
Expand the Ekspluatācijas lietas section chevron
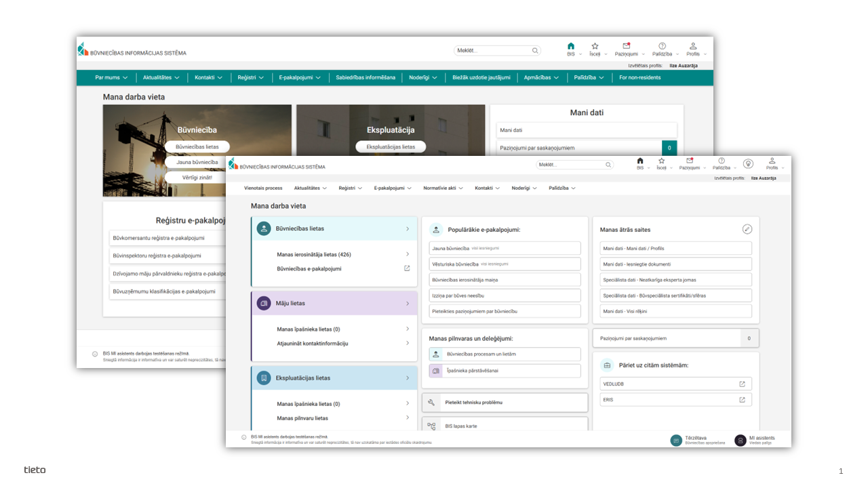point(407,378)
